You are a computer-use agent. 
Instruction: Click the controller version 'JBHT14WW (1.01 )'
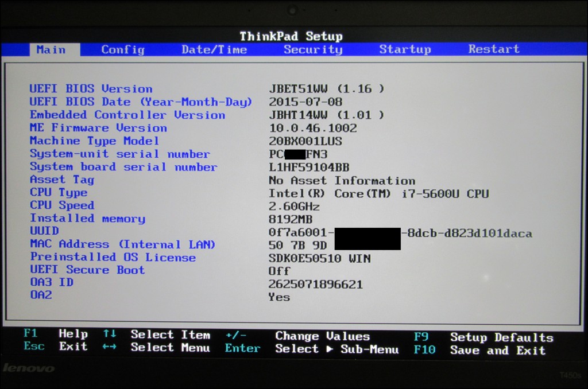[x=327, y=115]
